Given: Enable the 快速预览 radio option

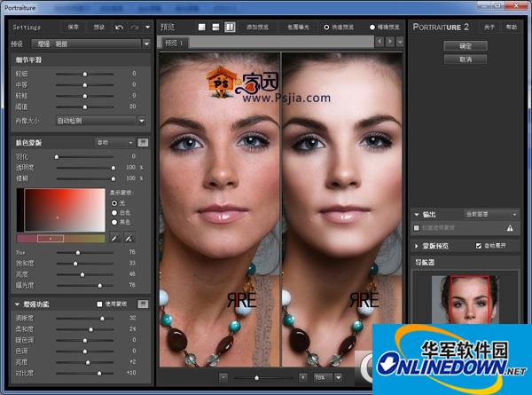Looking at the screenshot, I should pos(326,28).
